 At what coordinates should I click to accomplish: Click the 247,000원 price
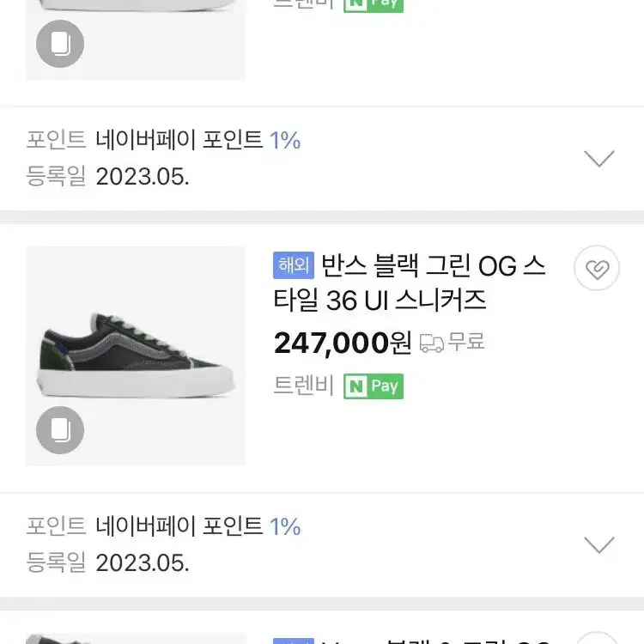[343, 343]
